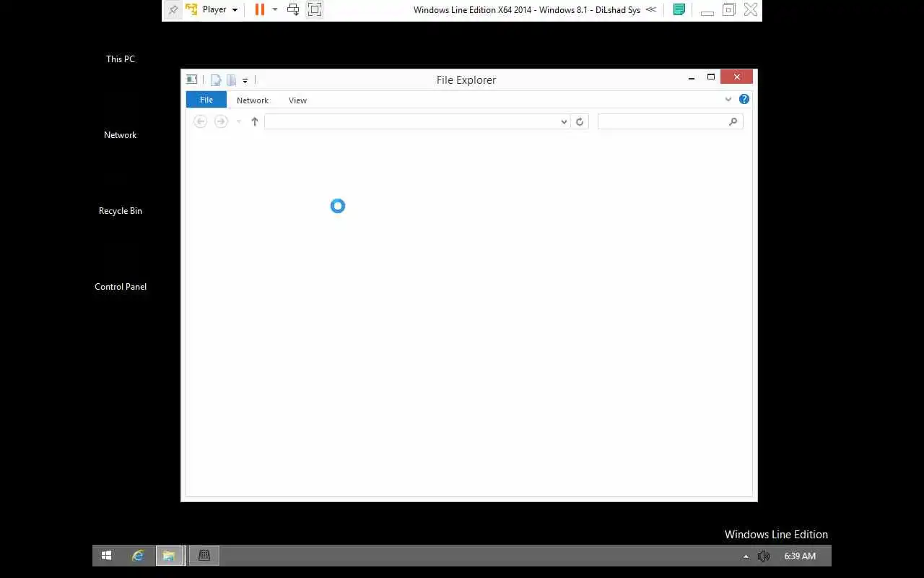Open the File ribbon tab
924x578 pixels.
click(206, 100)
